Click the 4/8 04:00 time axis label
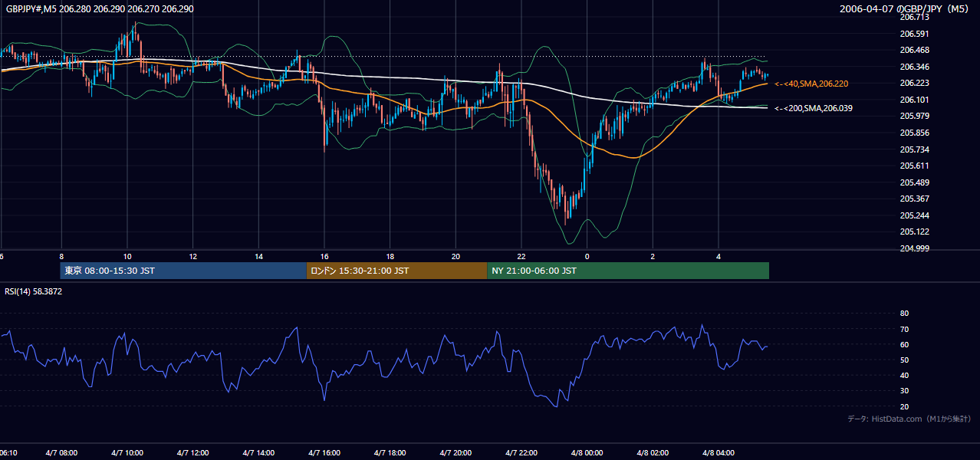Image resolution: width=980 pixels, height=460 pixels. 719,453
